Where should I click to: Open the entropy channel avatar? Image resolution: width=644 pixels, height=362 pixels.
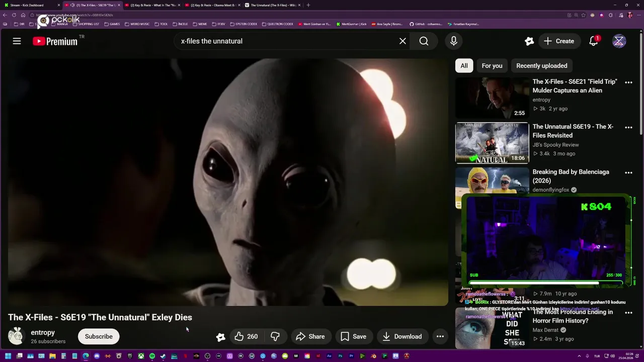(16, 336)
